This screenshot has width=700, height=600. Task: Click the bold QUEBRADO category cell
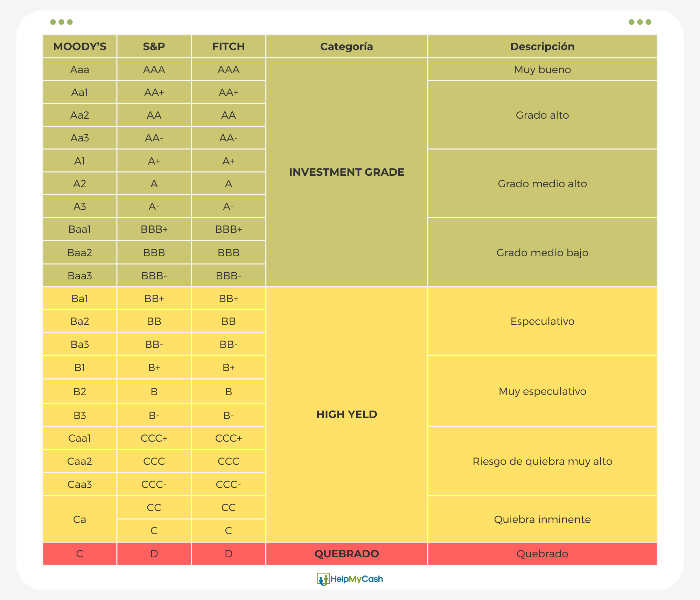click(x=346, y=553)
